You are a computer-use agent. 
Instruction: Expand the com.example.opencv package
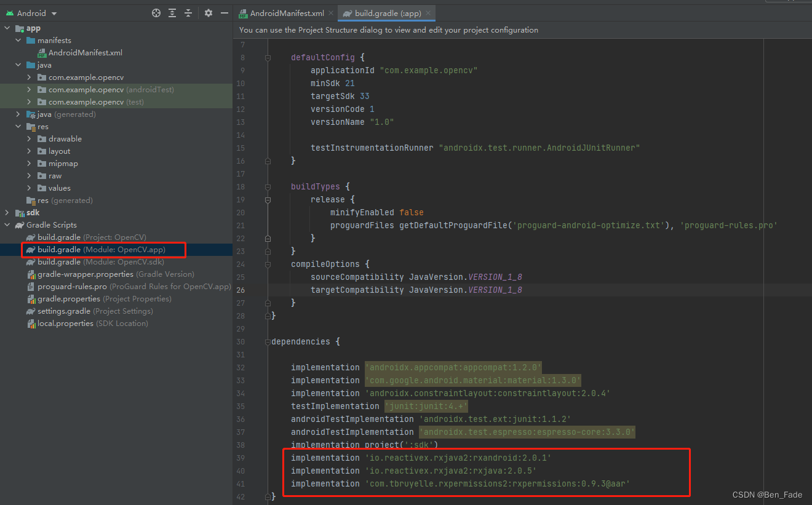(28, 77)
